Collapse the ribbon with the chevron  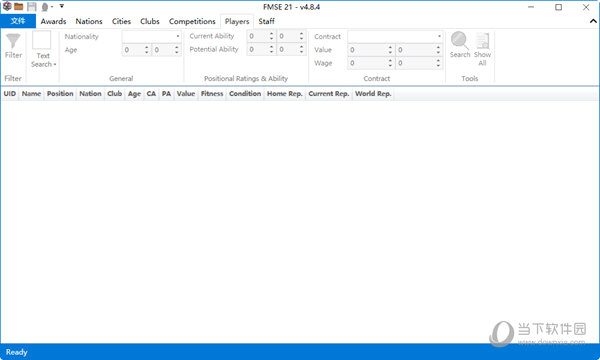(x=593, y=21)
